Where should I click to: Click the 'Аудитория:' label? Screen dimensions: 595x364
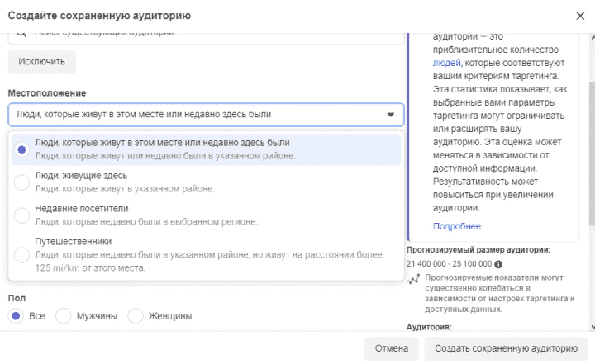429,327
